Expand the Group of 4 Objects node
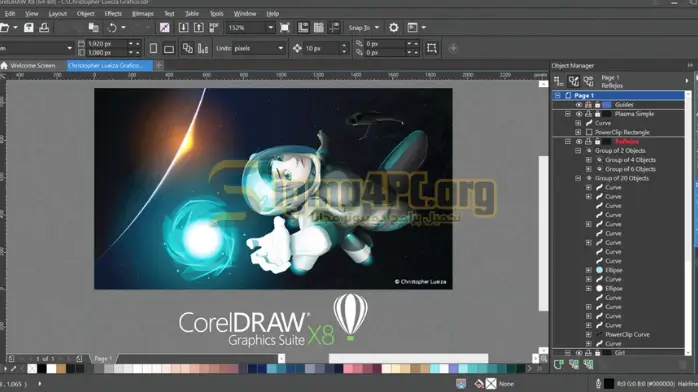 pos(588,160)
